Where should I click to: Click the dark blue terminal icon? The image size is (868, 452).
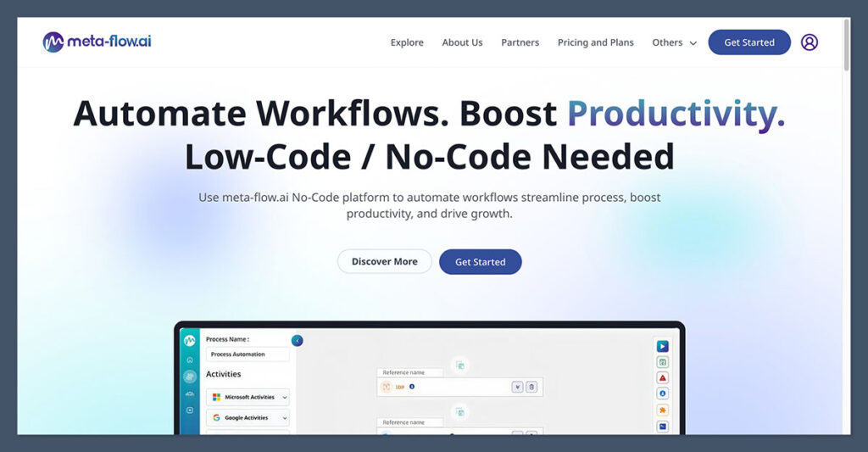(x=662, y=426)
